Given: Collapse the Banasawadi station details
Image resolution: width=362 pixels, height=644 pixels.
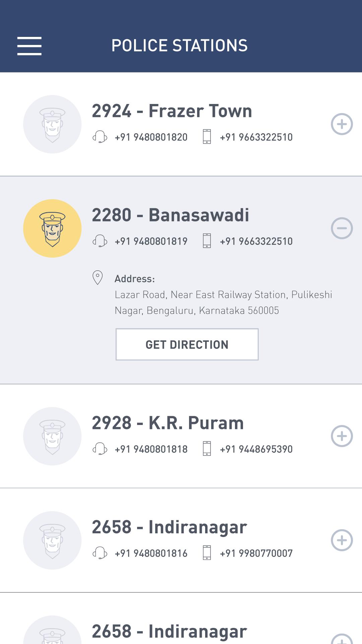Looking at the screenshot, I should tap(342, 228).
